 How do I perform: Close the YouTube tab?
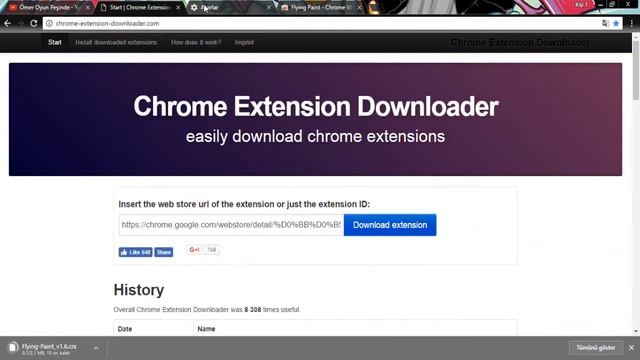click(x=87, y=7)
